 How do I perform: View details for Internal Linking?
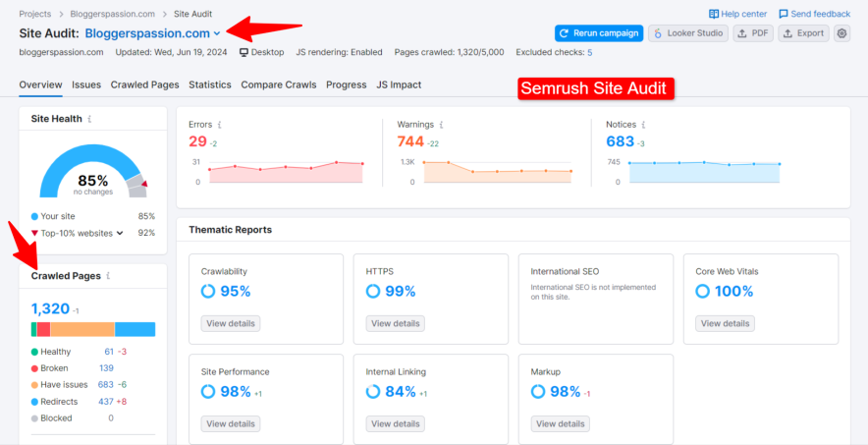[396, 424]
